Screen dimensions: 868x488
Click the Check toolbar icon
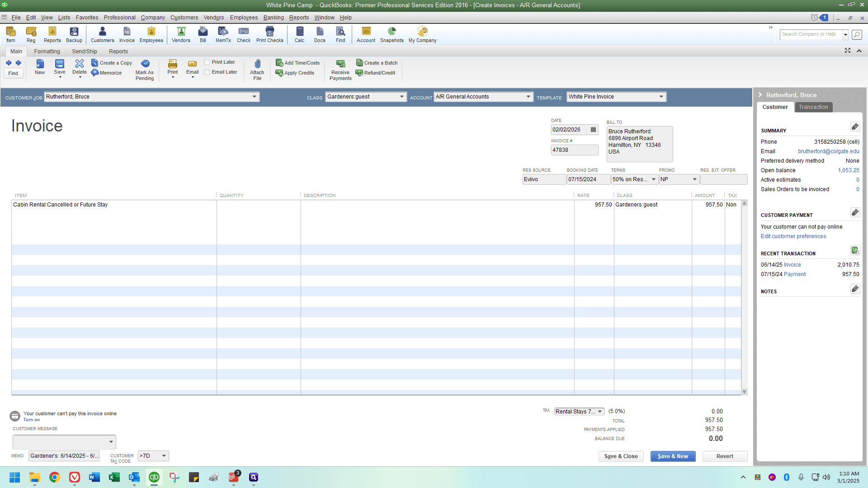(244, 34)
